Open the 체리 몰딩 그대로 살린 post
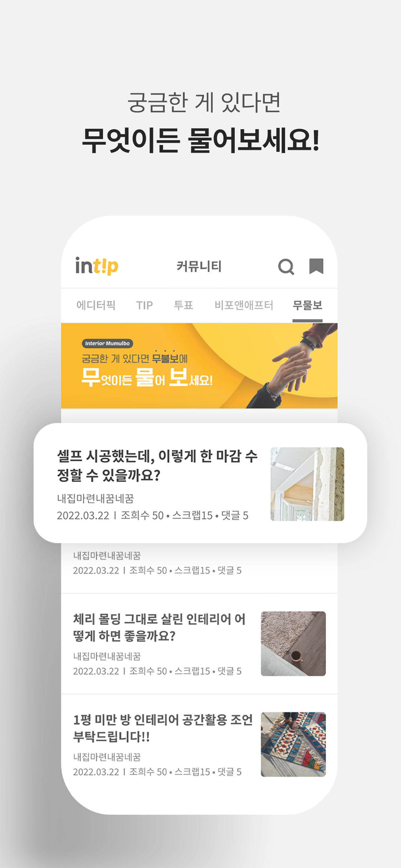 tap(159, 627)
